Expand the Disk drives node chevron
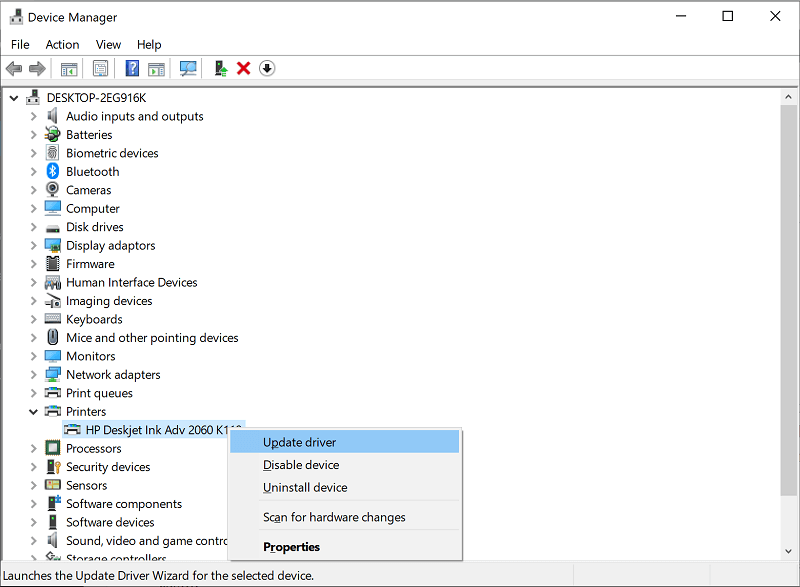Screen dimensions: 800x587 34,227
